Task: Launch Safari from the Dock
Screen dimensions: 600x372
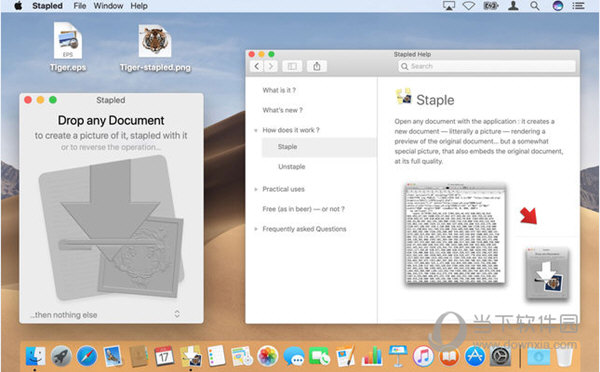Action: pyautogui.click(x=87, y=356)
